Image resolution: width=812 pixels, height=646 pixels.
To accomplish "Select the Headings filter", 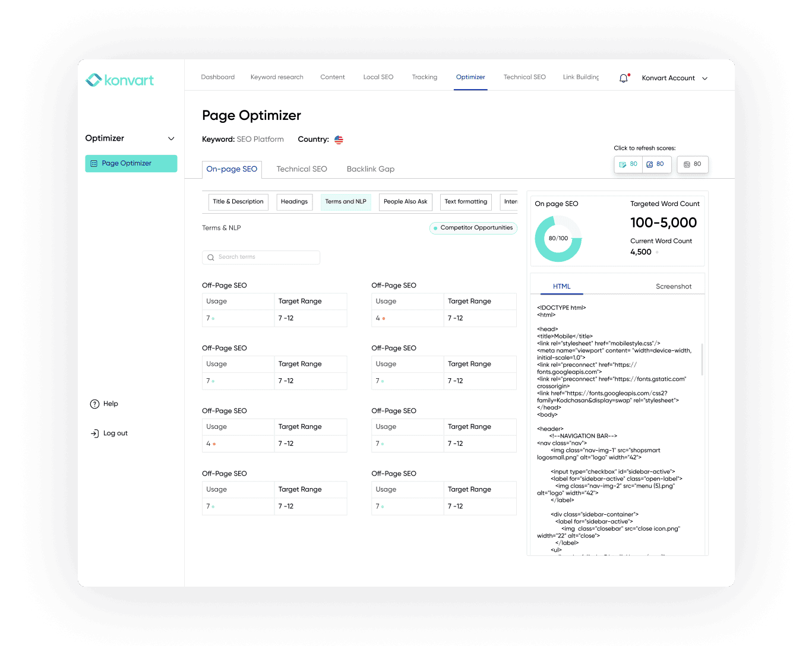I will [x=294, y=202].
